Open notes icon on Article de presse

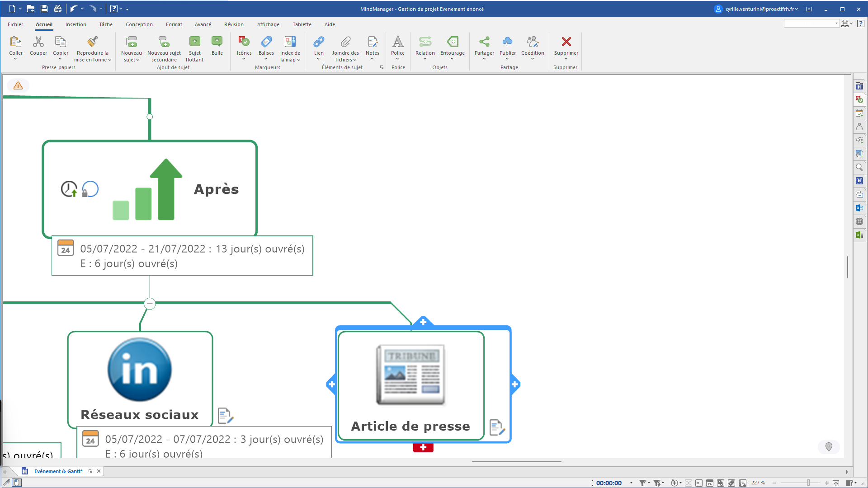(x=497, y=427)
